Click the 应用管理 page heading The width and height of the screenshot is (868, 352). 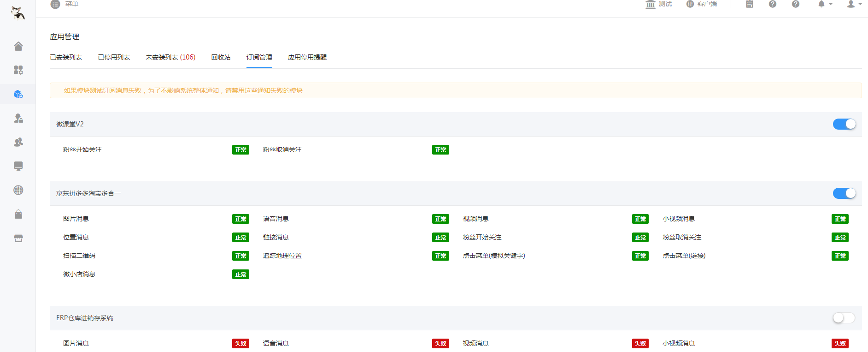[65, 37]
